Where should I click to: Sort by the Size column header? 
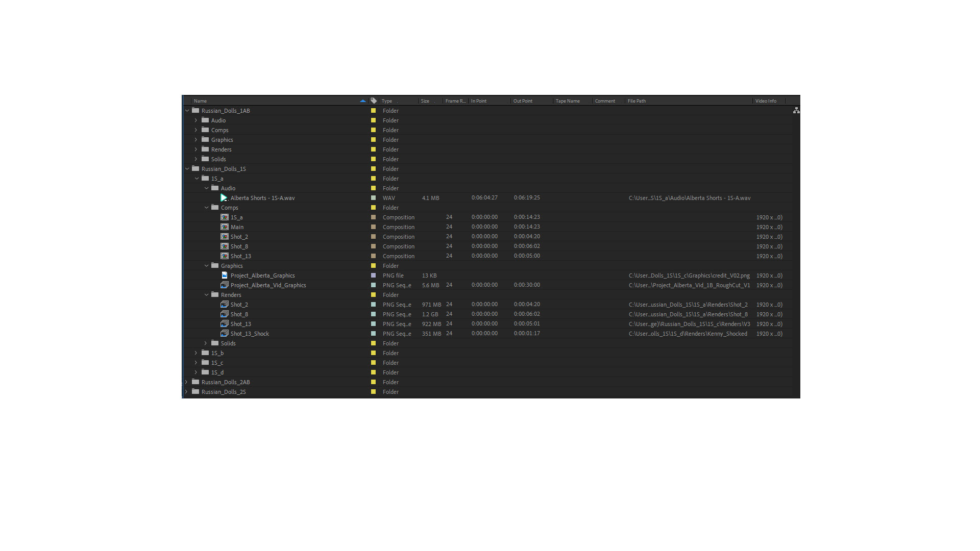(x=430, y=101)
